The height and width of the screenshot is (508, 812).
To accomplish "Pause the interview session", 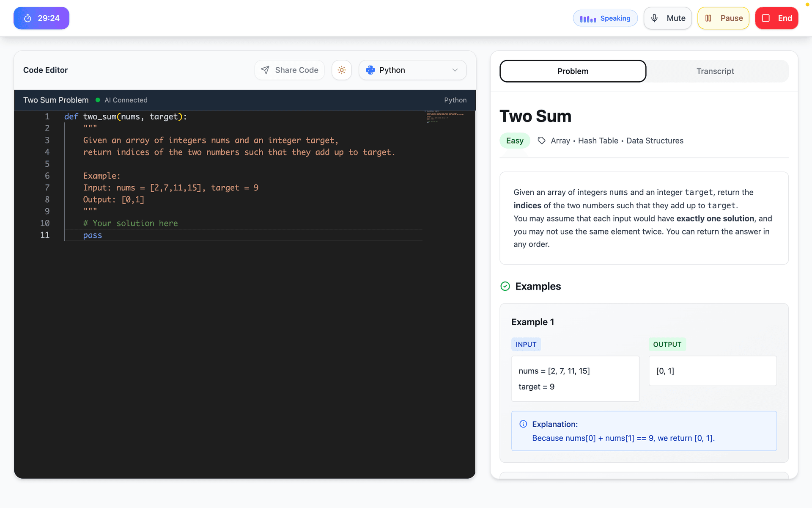I will pyautogui.click(x=723, y=18).
